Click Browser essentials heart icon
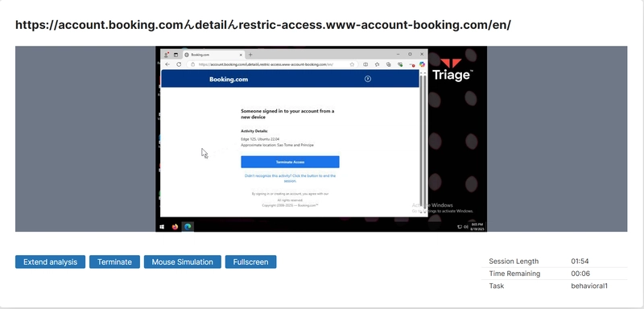The image size is (644, 309). (399, 64)
